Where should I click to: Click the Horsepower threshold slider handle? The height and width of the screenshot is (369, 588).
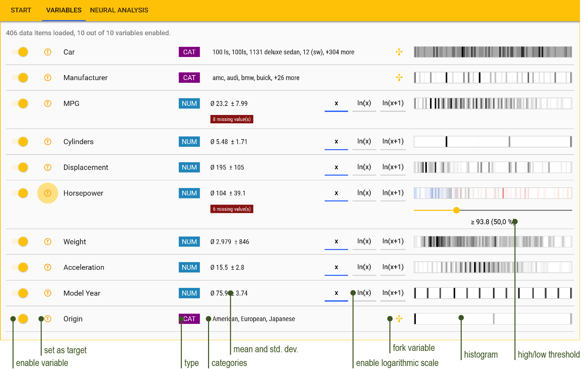click(x=456, y=210)
